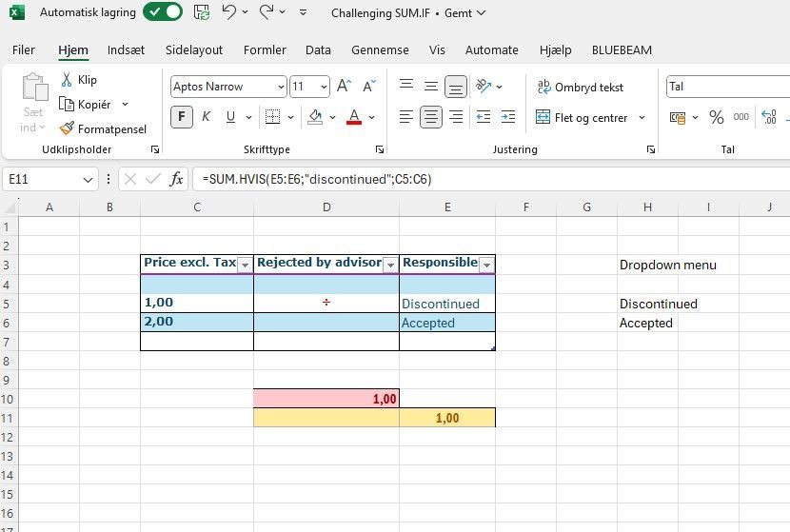Open the Price excl. Tax filter arrow
Viewport: 790px width, 532px height.
[245, 265]
